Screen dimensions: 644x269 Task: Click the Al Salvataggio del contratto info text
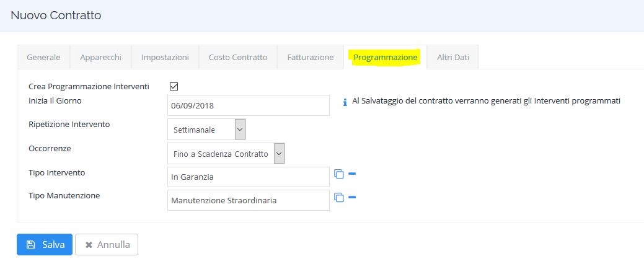click(x=487, y=101)
